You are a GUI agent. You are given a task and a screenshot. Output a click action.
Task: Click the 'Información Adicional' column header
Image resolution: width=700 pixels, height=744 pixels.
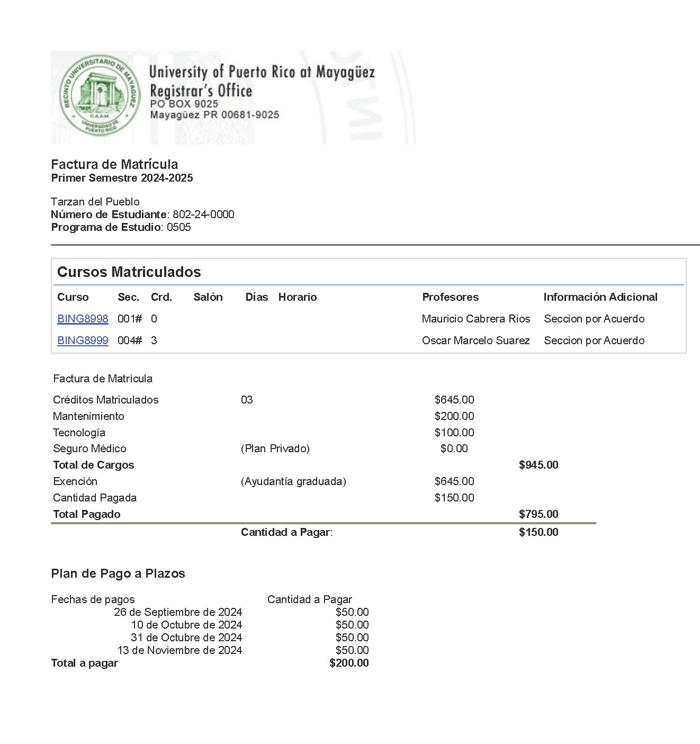click(600, 297)
